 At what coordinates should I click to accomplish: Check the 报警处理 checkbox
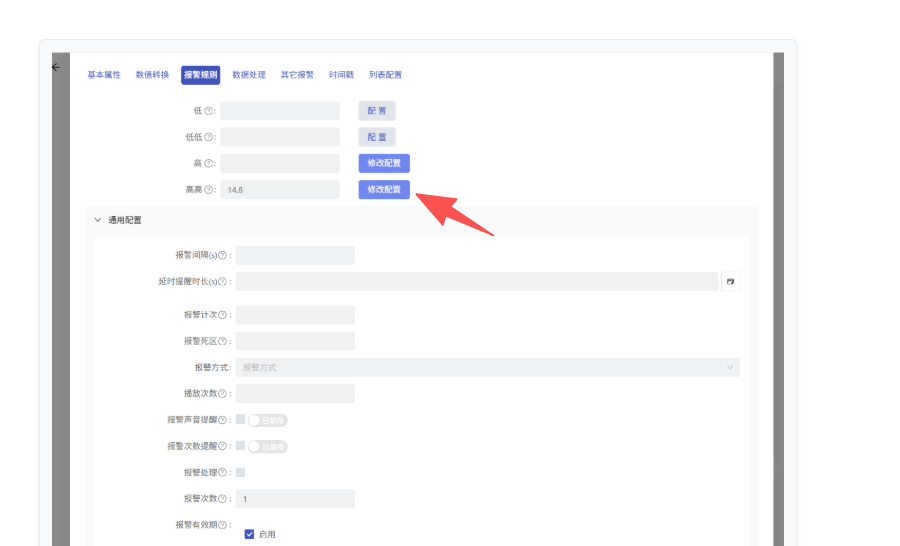241,472
